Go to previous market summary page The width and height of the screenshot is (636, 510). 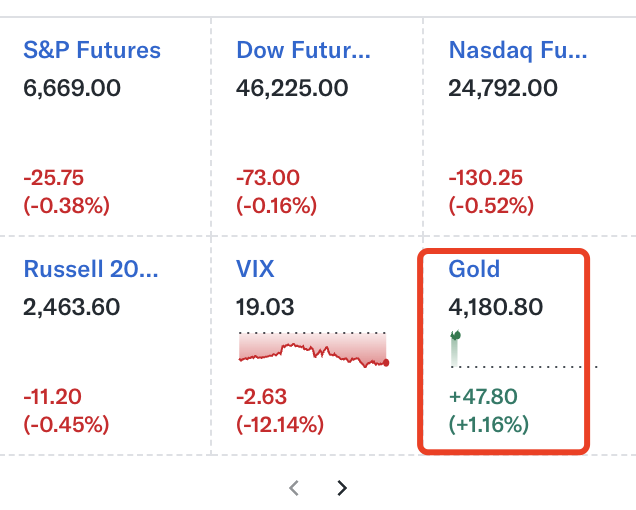(x=294, y=488)
